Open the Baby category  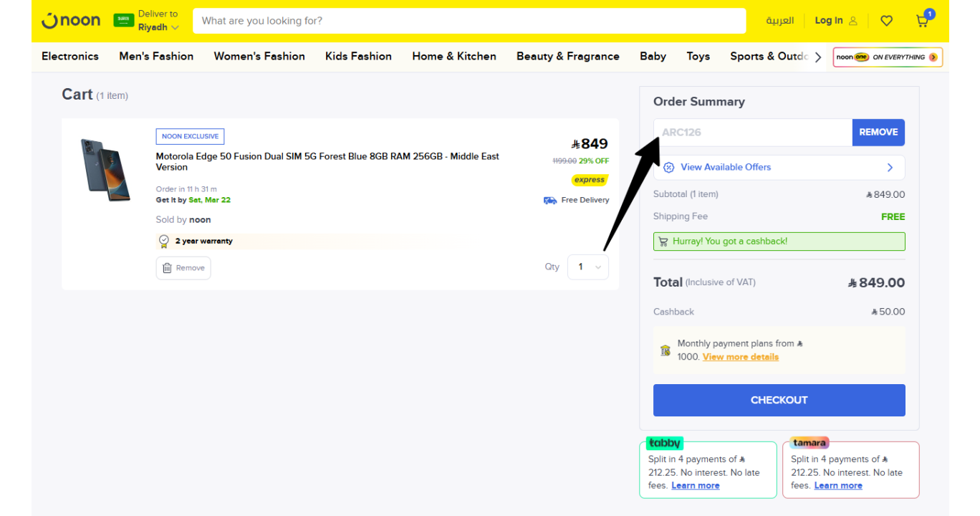click(653, 56)
